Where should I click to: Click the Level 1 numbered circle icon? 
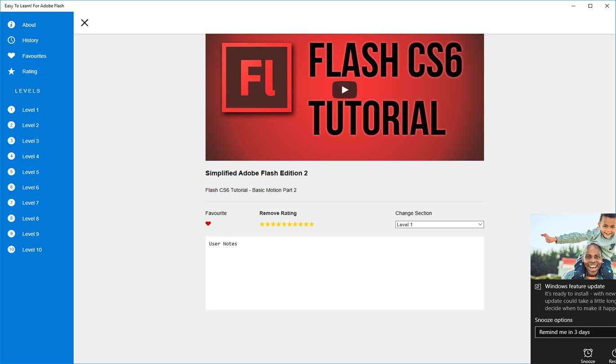tap(11, 110)
